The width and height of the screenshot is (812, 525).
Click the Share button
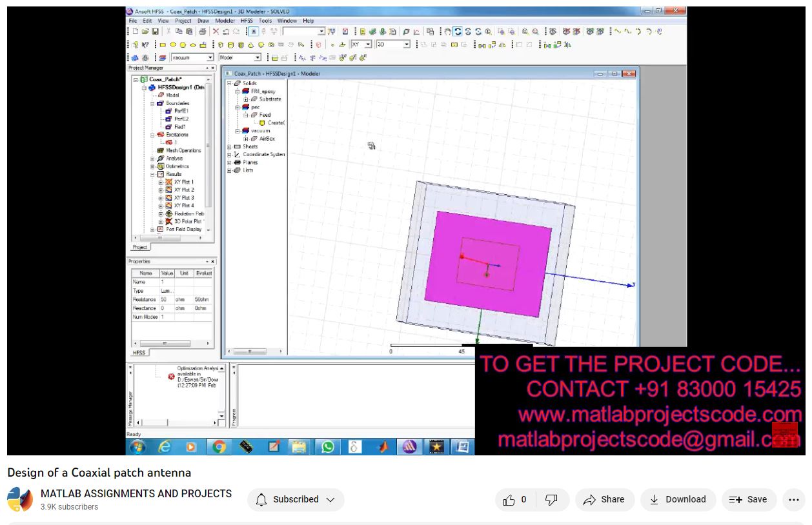[x=604, y=499]
